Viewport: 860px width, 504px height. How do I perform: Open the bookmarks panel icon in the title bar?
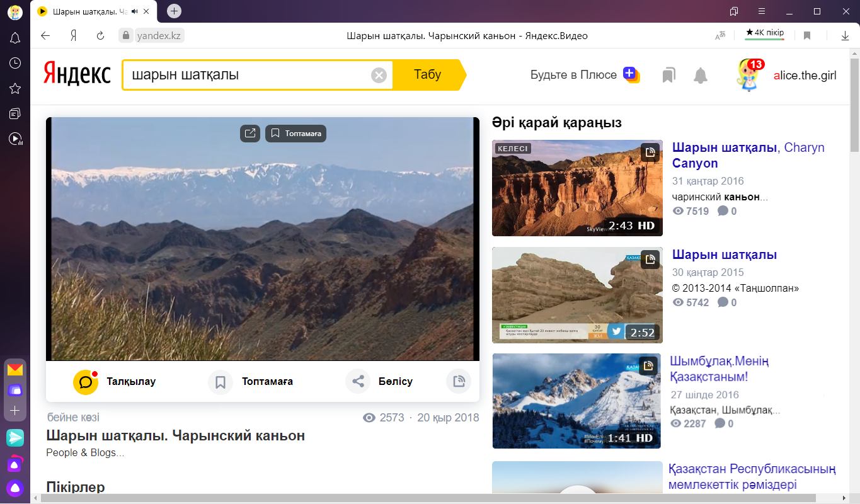(734, 11)
